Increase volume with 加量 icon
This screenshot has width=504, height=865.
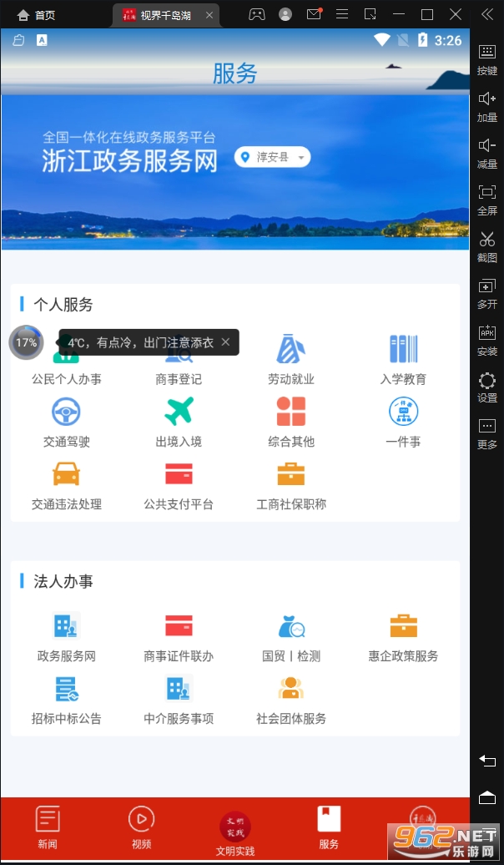[487, 99]
